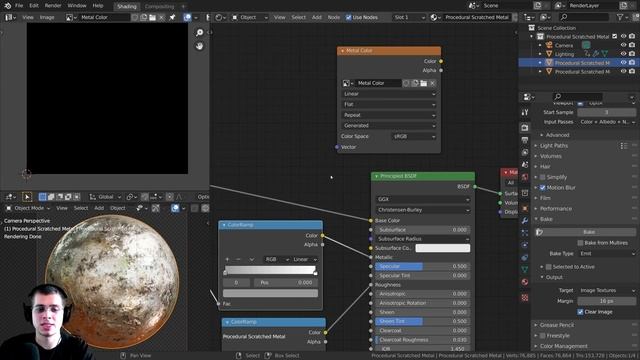Toggle fake user shield for Metal Color image
640x360 pixels.
[x=135, y=18]
